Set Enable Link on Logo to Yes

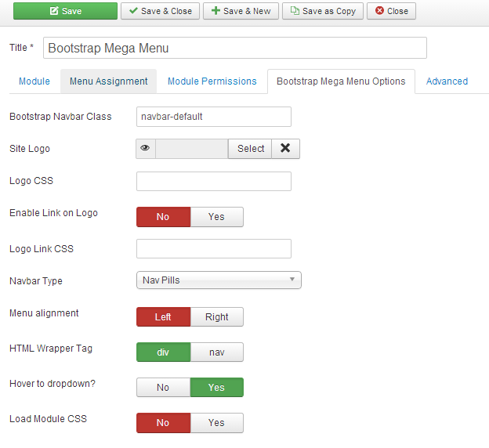point(217,217)
